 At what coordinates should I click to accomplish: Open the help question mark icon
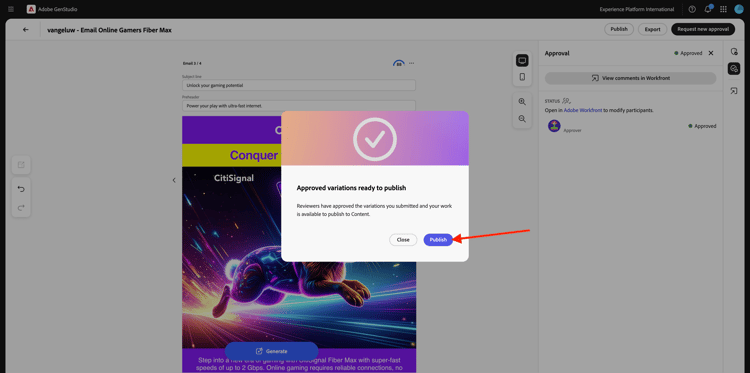692,9
